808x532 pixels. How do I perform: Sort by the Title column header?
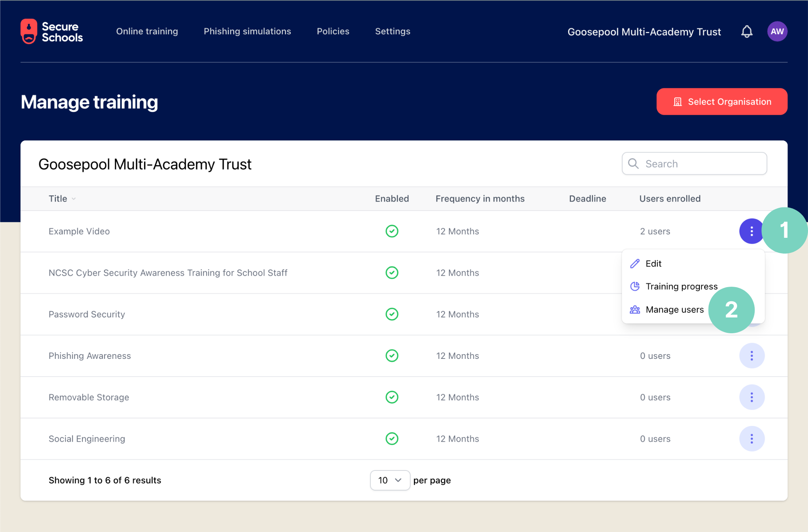pos(62,199)
